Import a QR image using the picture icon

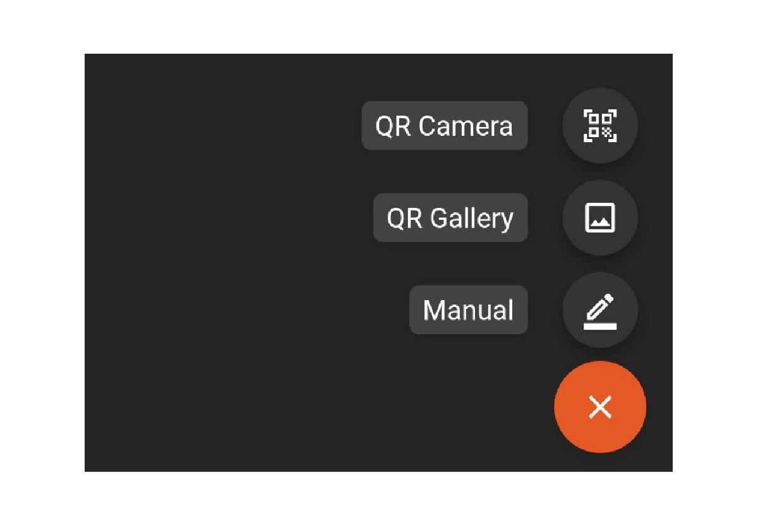(x=599, y=218)
